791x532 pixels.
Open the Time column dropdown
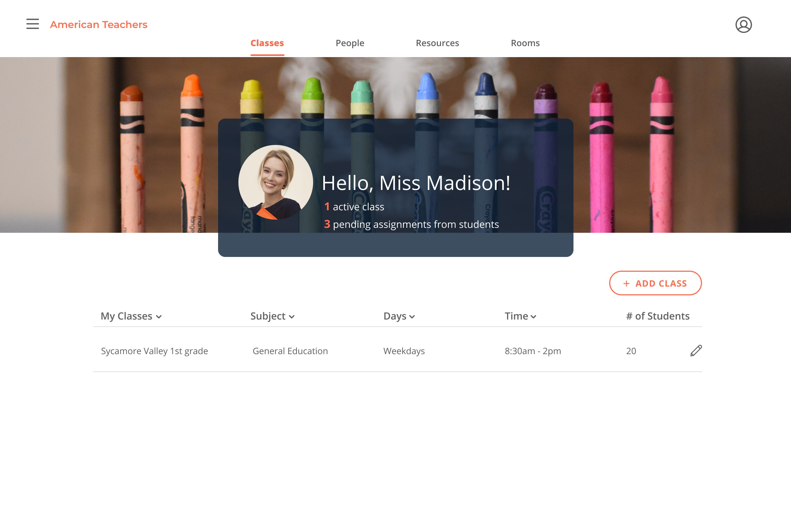pos(520,316)
